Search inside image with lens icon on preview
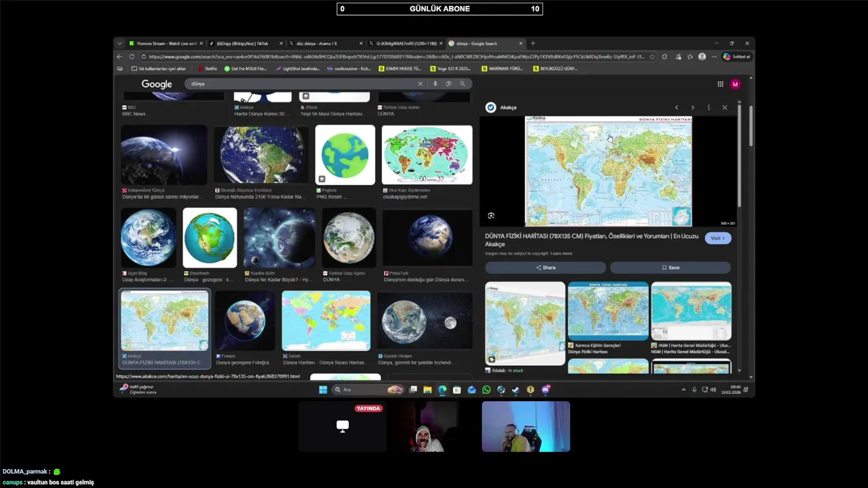Image resolution: width=868 pixels, height=488 pixels. coord(491,216)
